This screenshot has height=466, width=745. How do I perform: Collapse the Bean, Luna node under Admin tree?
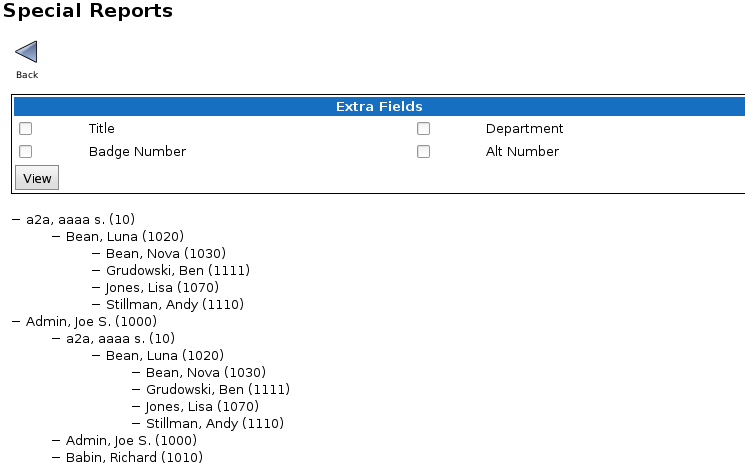click(96, 355)
